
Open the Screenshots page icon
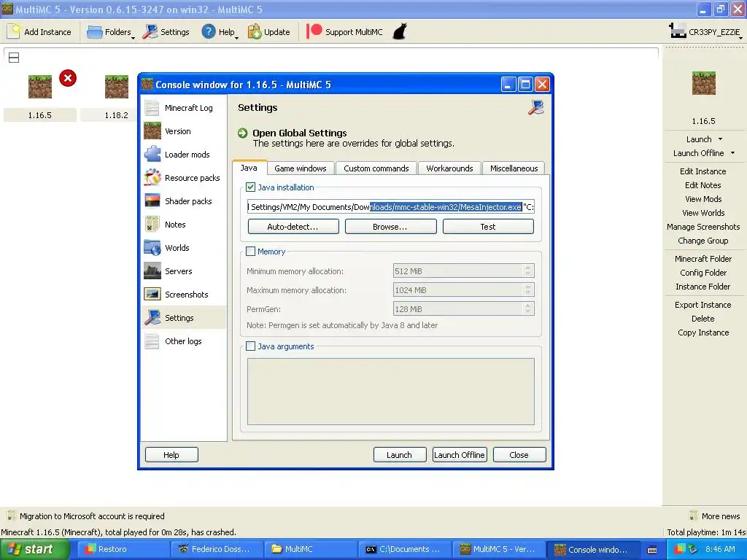(x=152, y=295)
